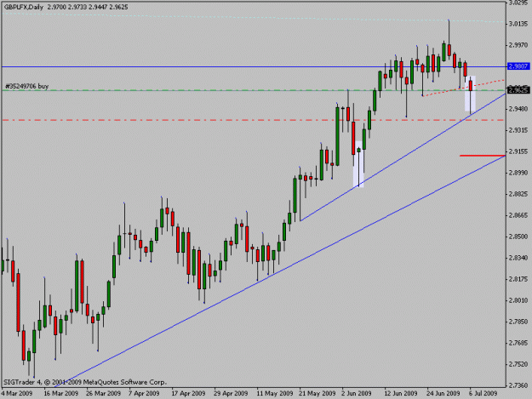Click the 2.8175 price axis label
The image size is (532, 399).
pos(518,279)
